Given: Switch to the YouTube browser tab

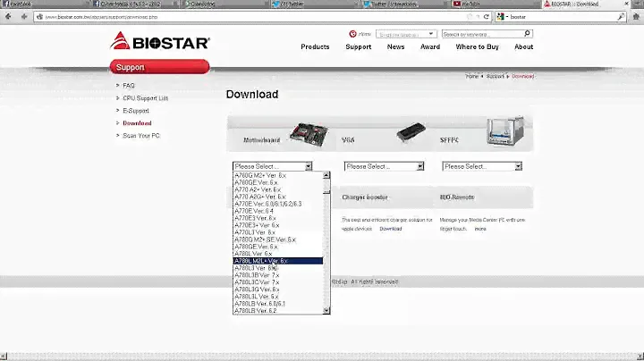Looking at the screenshot, I should pyautogui.click(x=470, y=4).
